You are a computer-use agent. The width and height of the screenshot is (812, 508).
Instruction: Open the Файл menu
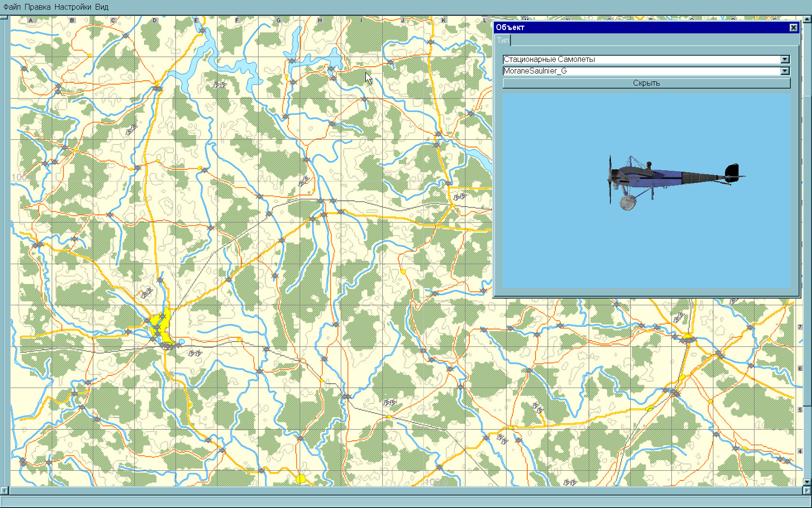tap(12, 7)
